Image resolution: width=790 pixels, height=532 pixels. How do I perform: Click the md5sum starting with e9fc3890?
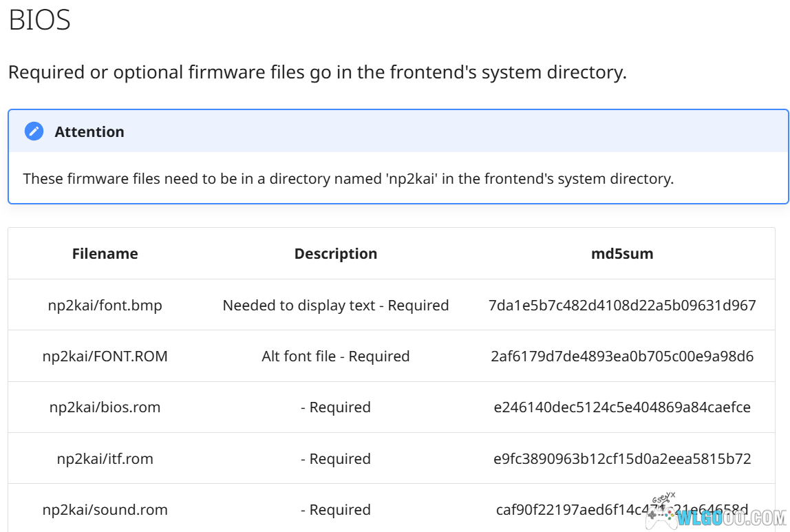point(622,458)
